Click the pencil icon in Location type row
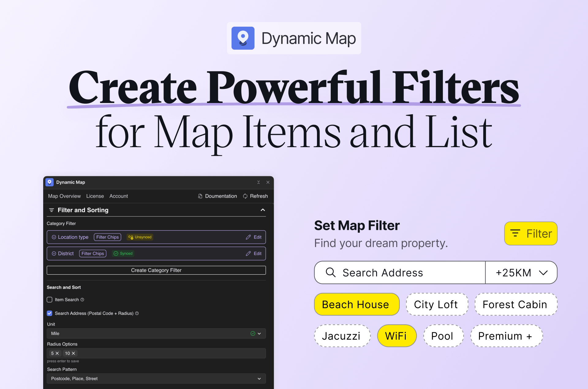Screen dimensions: 588x389 (248, 237)
